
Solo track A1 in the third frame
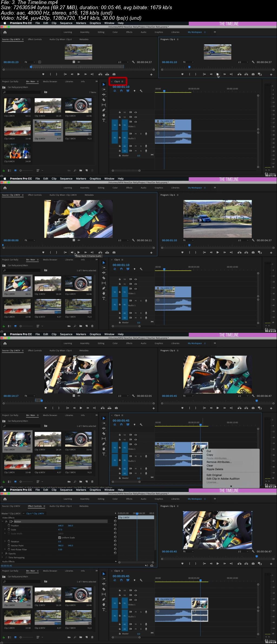pos(141,456)
